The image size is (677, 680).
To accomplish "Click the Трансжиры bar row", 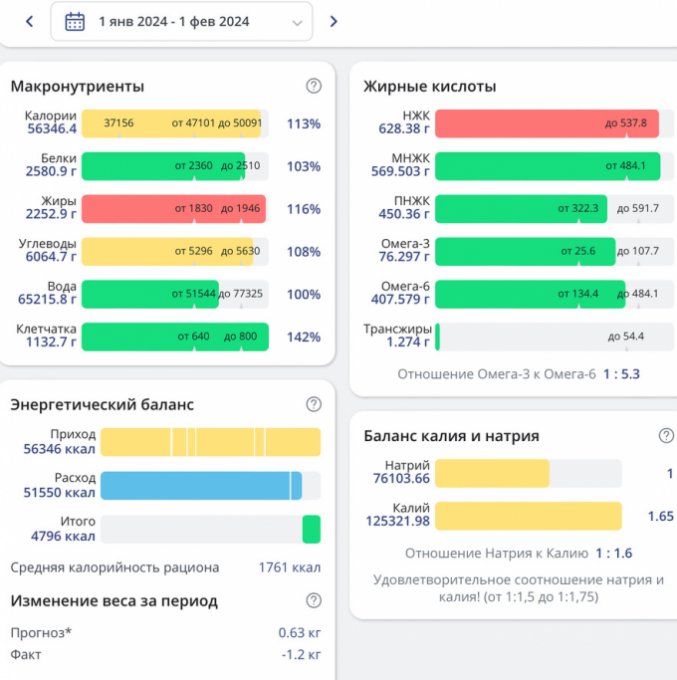I will pos(547,336).
